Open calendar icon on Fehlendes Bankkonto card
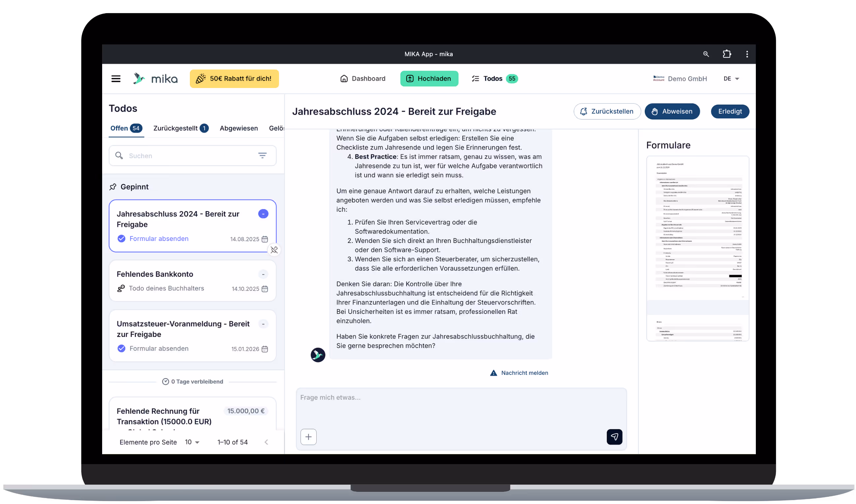This screenshot has height=504, width=856. 265,289
